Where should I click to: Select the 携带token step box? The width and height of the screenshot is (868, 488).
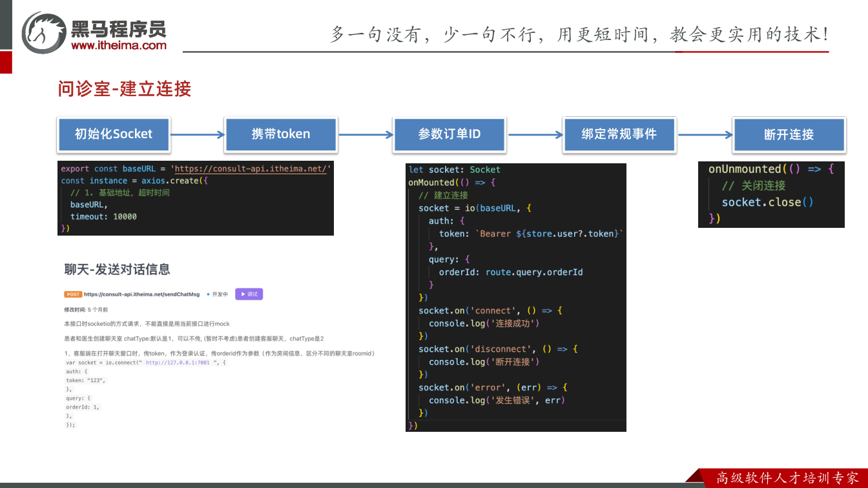(x=281, y=134)
